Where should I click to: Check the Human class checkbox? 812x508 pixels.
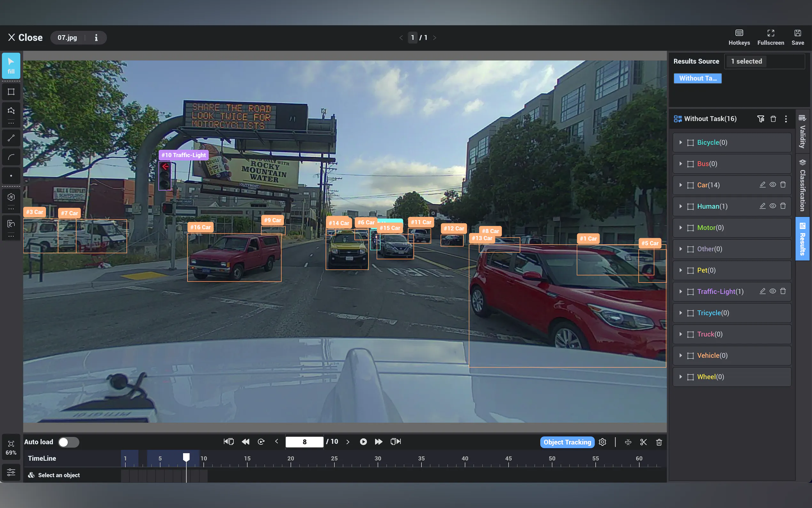[x=691, y=207]
